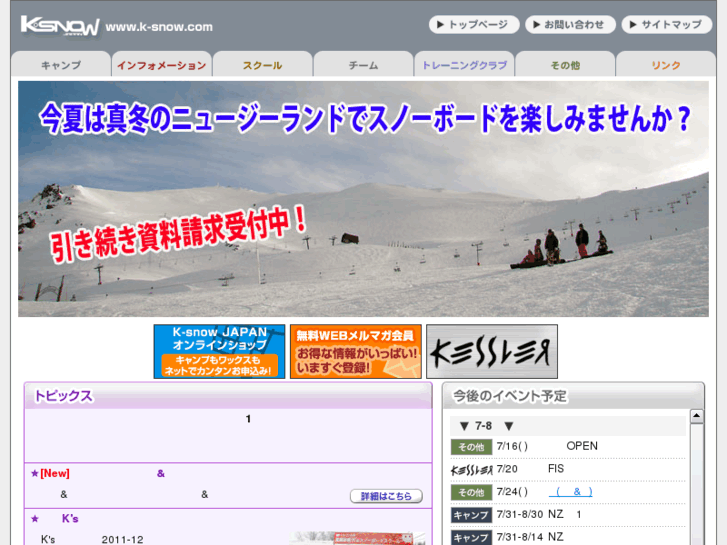
Task: Click the 7/20 FIS event text
Action: [530, 469]
